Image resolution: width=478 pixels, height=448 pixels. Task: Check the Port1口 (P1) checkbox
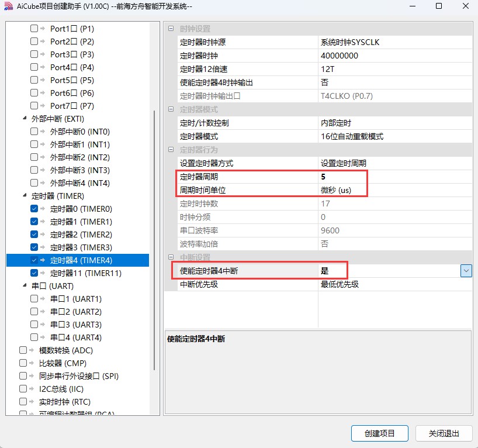point(34,29)
